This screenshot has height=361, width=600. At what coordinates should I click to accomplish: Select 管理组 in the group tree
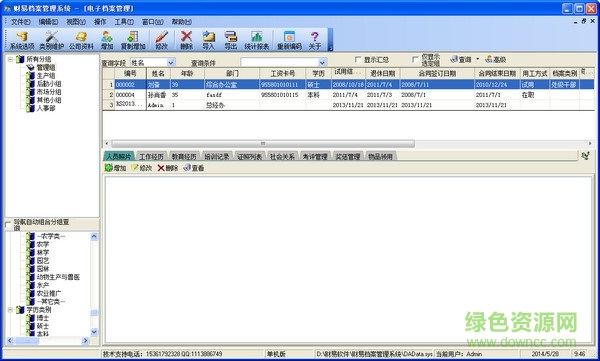pos(46,67)
